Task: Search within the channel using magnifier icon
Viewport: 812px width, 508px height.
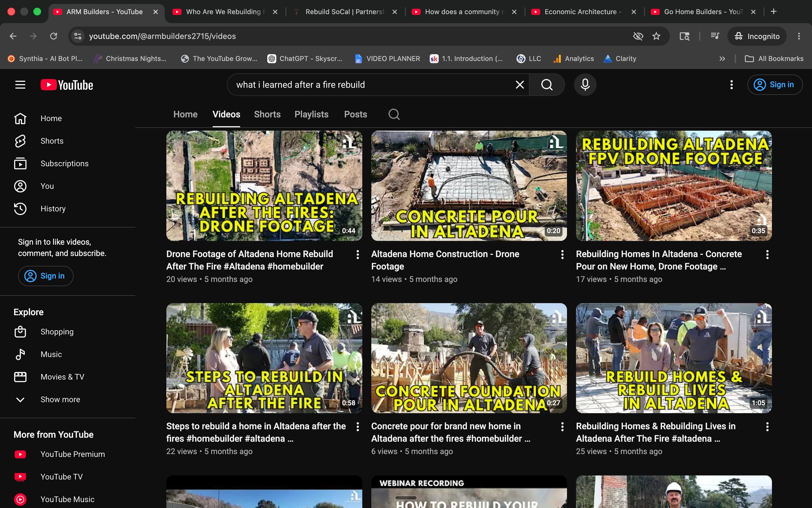Action: tap(394, 114)
